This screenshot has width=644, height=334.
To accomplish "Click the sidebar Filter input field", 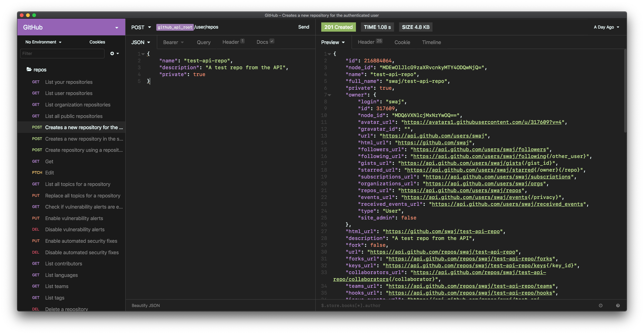I will (62, 53).
